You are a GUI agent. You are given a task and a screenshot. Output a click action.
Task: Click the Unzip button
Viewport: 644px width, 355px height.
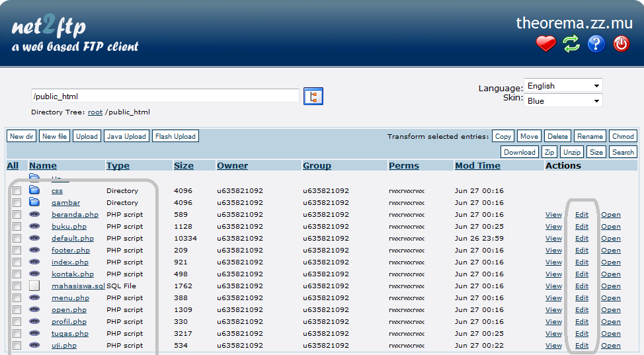pyautogui.click(x=572, y=152)
